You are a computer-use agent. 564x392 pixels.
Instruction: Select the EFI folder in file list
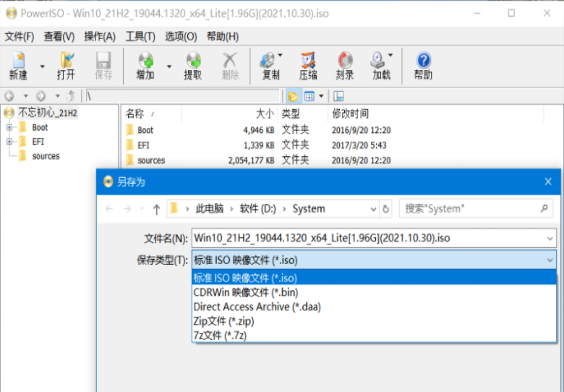tap(143, 145)
